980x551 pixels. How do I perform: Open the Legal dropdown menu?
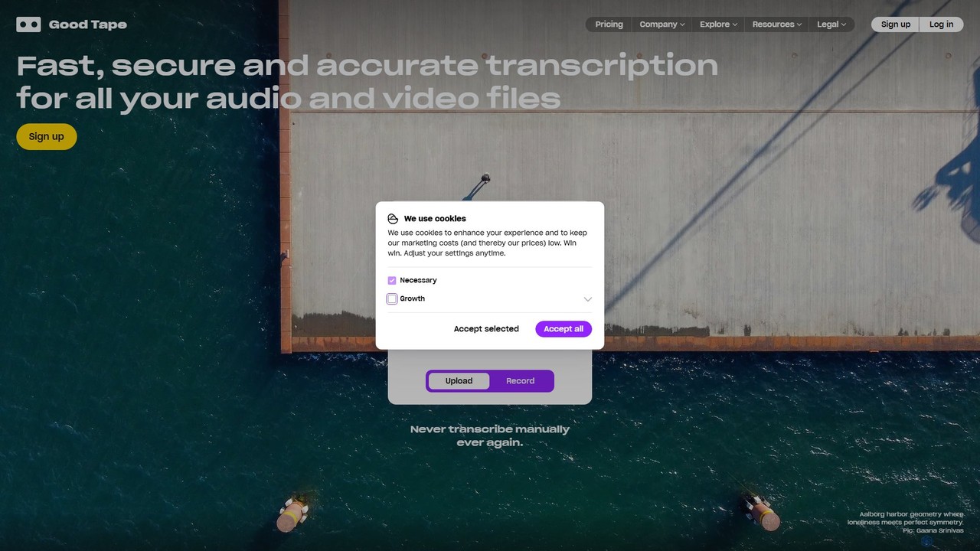831,24
